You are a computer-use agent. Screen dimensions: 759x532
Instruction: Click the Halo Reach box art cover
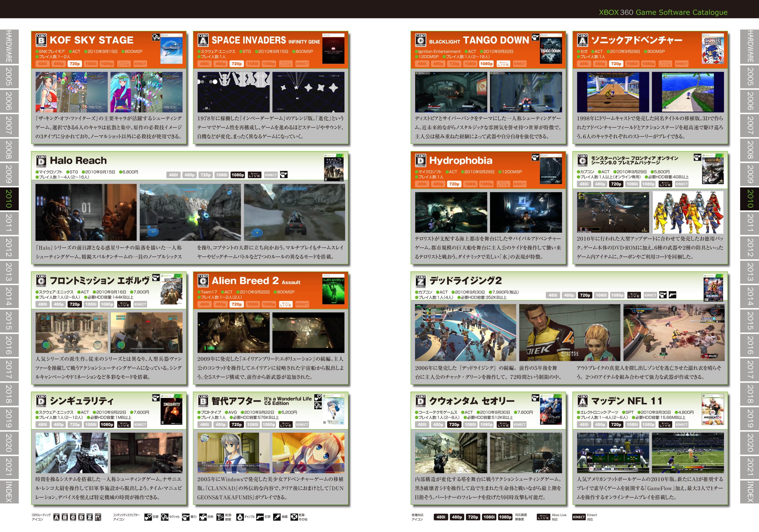click(x=333, y=167)
